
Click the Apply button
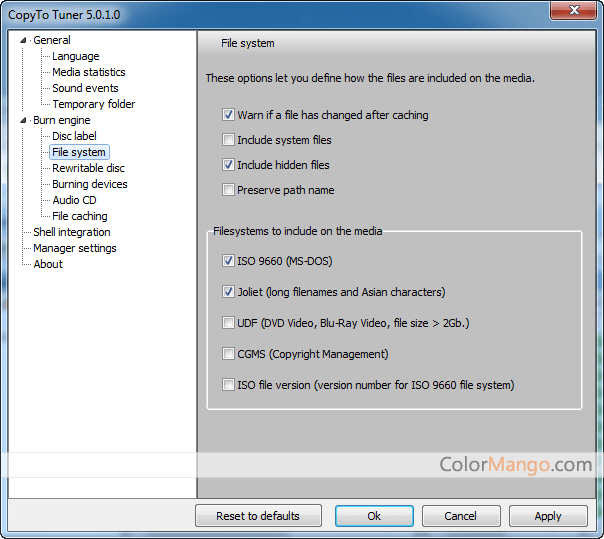[548, 516]
